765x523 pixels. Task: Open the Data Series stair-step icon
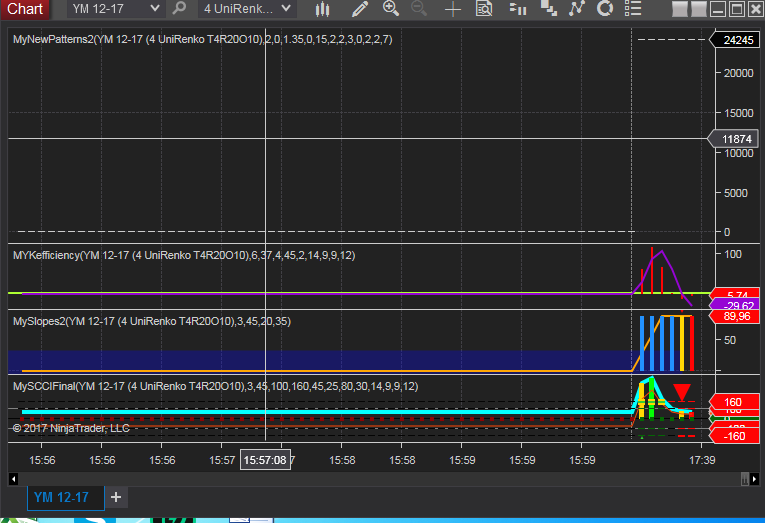pos(549,9)
